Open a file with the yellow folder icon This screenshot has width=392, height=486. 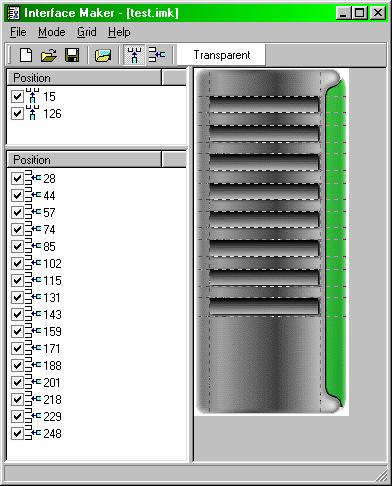(49, 55)
